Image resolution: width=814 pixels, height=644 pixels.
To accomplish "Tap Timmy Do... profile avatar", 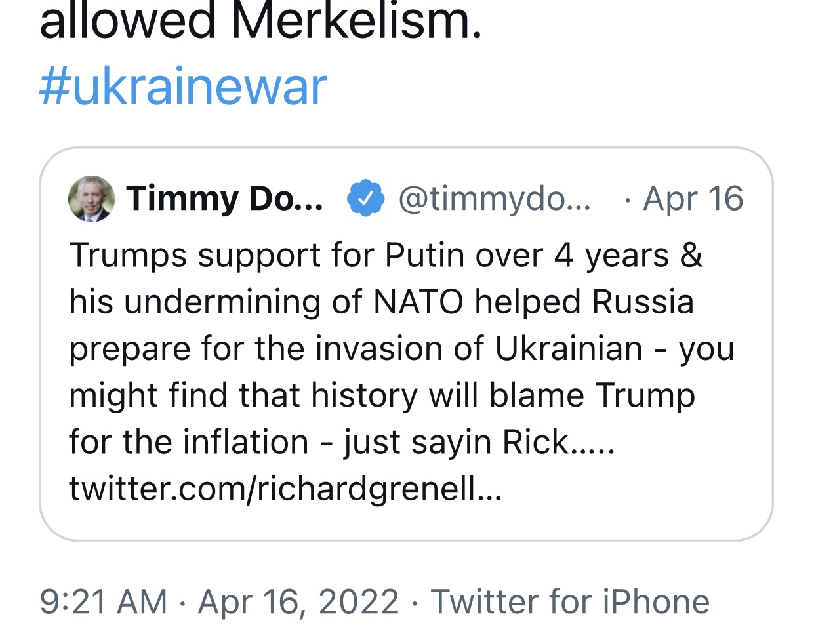I will pyautogui.click(x=92, y=199).
